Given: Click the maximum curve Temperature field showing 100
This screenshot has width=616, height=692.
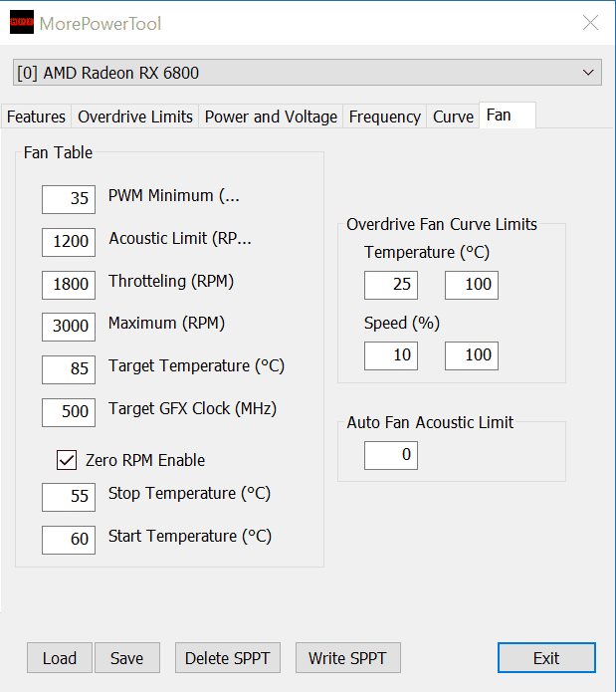Looking at the screenshot, I should click(472, 285).
